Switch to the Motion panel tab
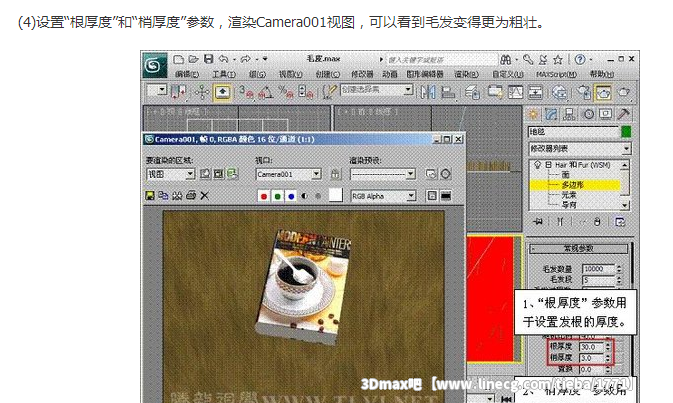673x403 pixels. tap(588, 114)
